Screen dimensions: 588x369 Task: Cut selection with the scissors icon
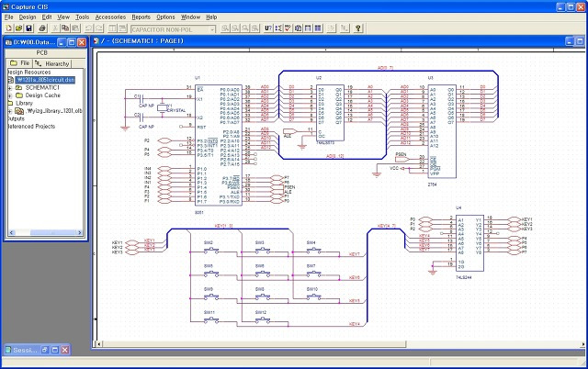[x=55, y=28]
